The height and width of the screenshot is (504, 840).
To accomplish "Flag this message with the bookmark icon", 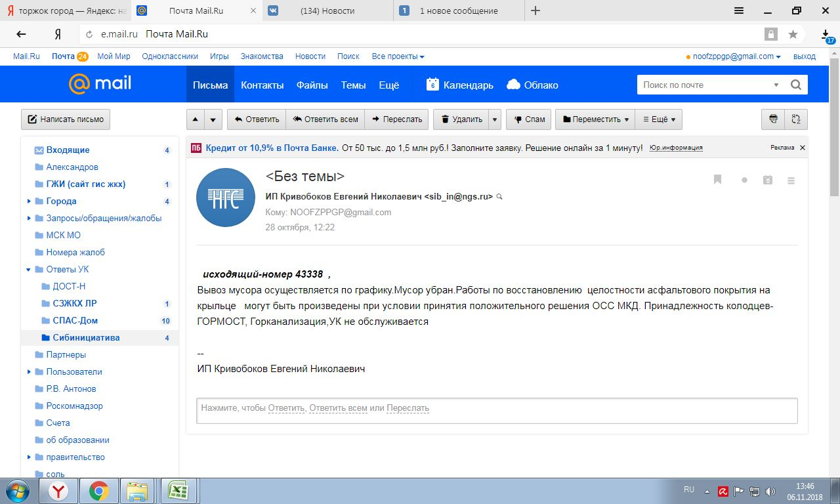I will 717,180.
